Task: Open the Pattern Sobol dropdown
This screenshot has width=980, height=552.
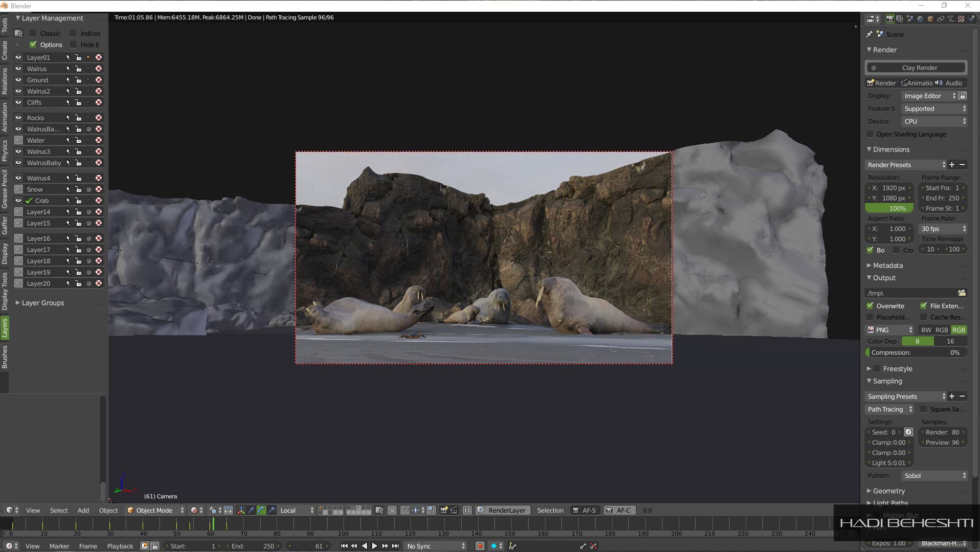Action: (x=934, y=476)
